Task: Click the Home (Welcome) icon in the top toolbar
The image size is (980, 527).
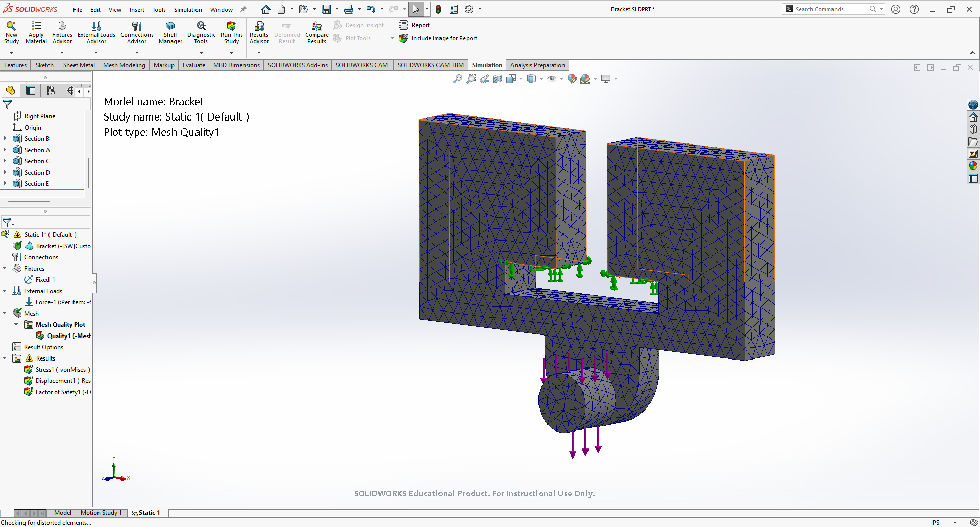Action: point(266,9)
